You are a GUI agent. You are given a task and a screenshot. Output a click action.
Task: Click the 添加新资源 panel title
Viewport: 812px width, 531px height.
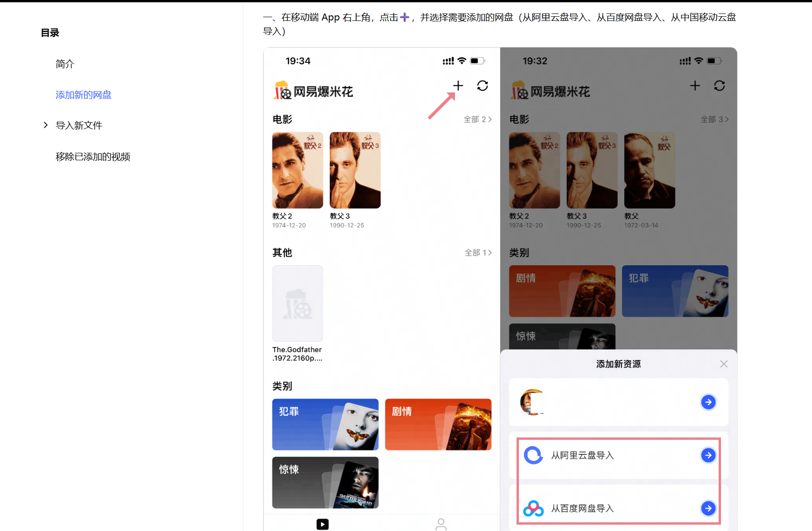[618, 364]
